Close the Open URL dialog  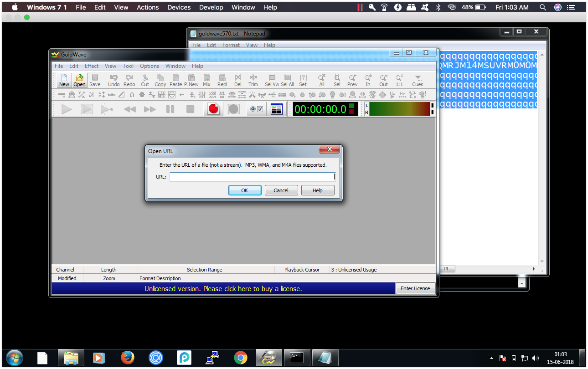(329, 149)
